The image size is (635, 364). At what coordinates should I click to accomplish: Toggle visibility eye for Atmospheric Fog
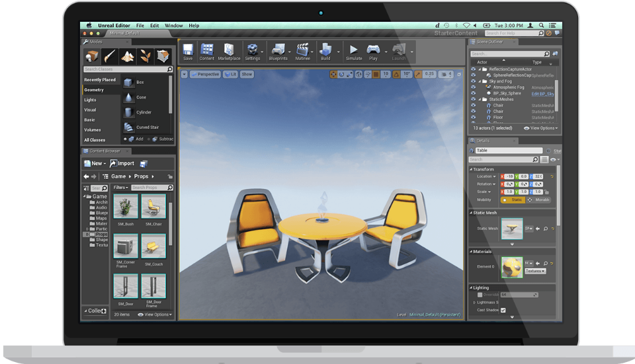pos(473,87)
